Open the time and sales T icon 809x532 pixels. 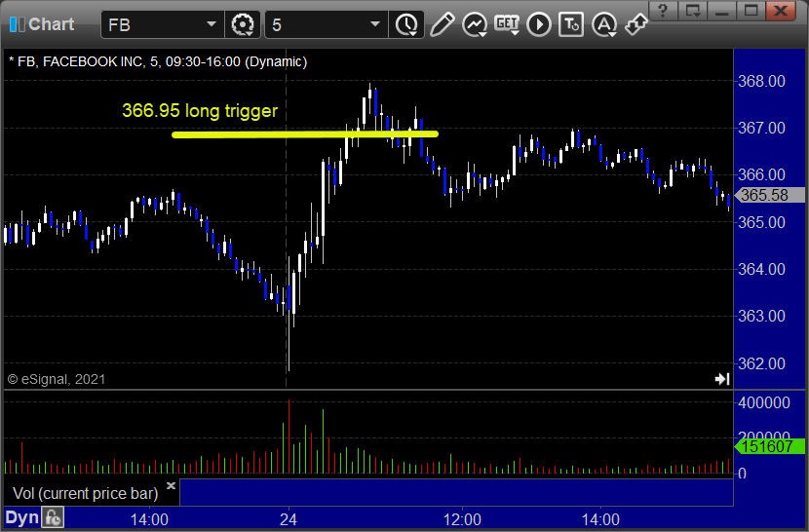pyautogui.click(x=571, y=24)
